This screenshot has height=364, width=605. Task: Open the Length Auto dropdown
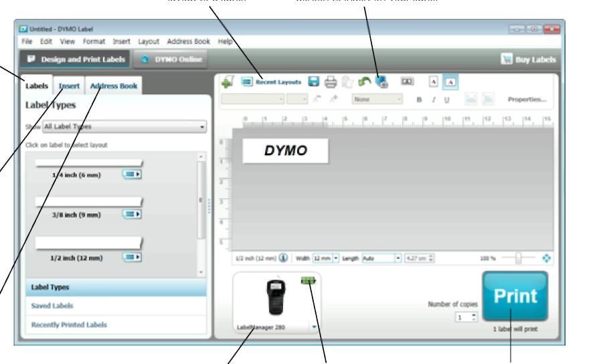tap(381, 258)
